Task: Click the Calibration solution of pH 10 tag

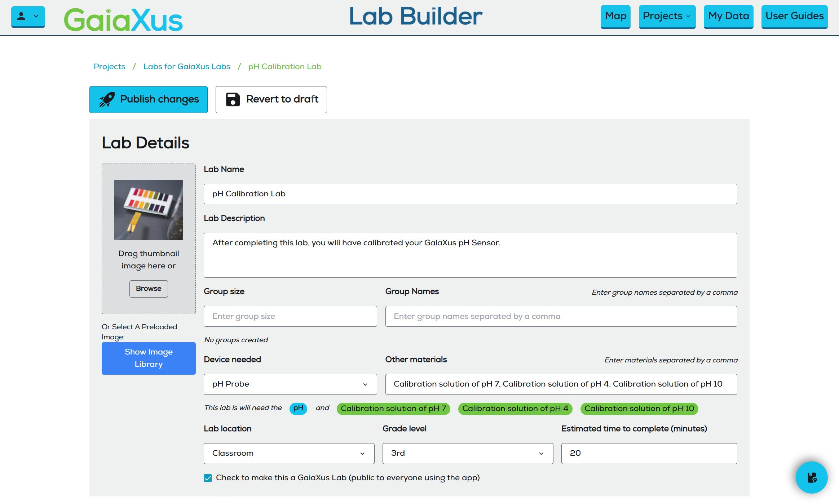Action: coord(639,409)
